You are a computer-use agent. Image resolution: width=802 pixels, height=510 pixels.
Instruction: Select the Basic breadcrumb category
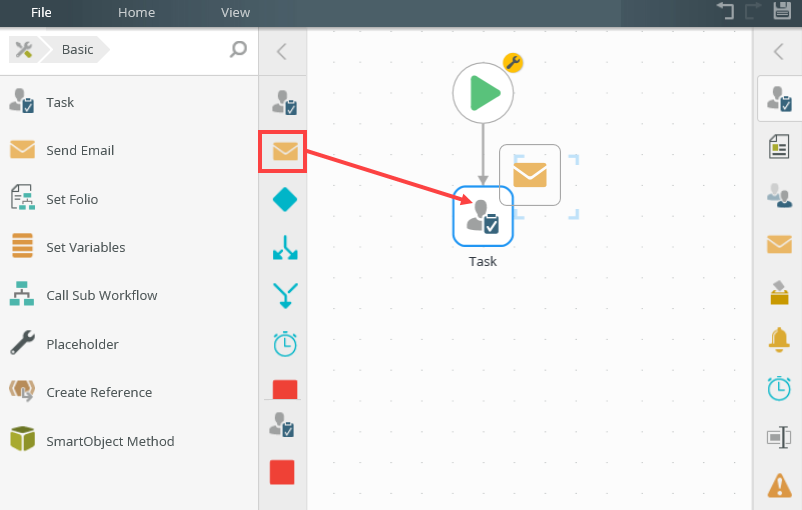point(77,50)
